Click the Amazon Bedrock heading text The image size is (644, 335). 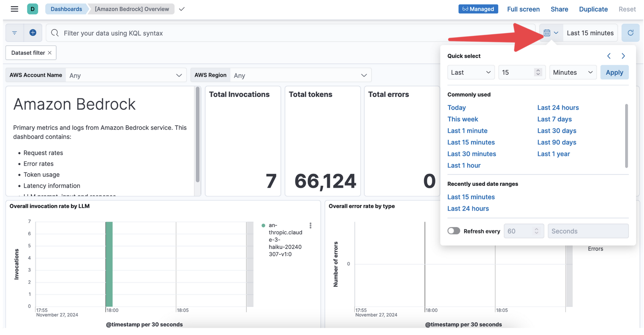click(x=74, y=104)
